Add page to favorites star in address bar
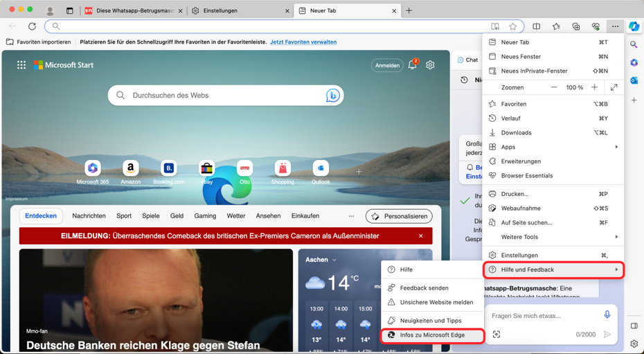This screenshot has width=644, height=354. (512, 26)
